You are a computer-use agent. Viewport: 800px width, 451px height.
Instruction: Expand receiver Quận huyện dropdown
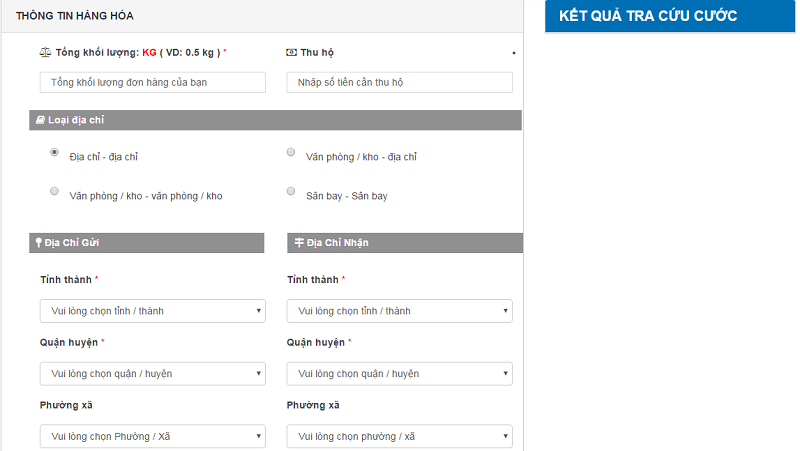click(x=399, y=374)
